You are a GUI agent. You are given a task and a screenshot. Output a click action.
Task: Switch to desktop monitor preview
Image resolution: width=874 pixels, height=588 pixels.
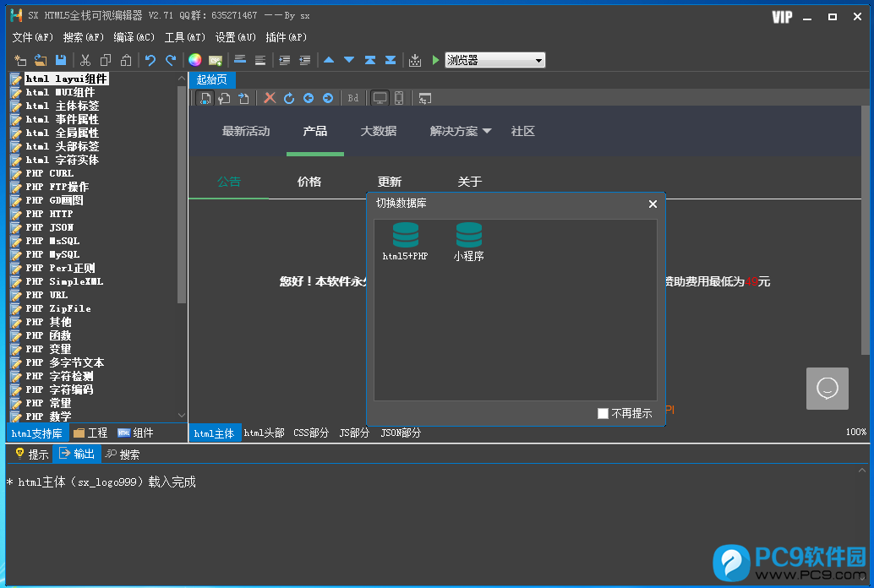coord(380,98)
